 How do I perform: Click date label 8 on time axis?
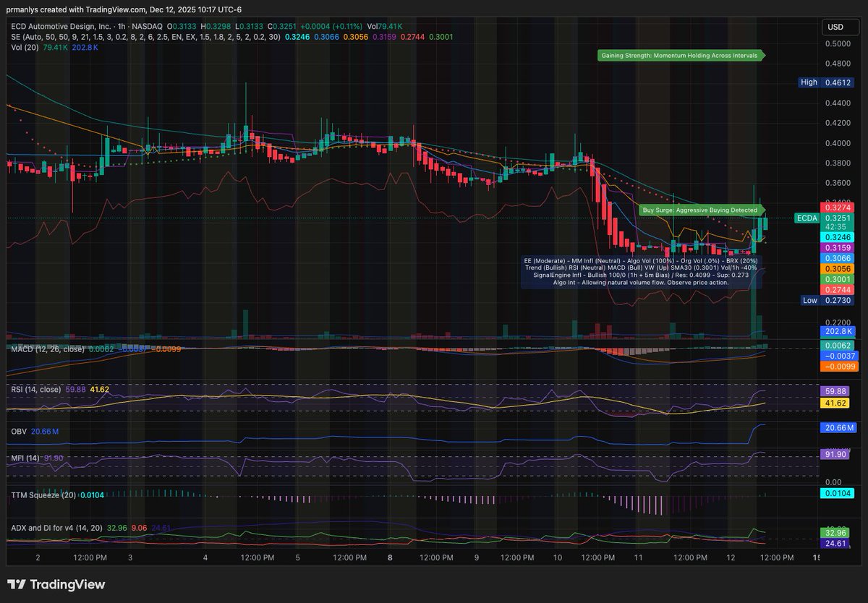391,558
